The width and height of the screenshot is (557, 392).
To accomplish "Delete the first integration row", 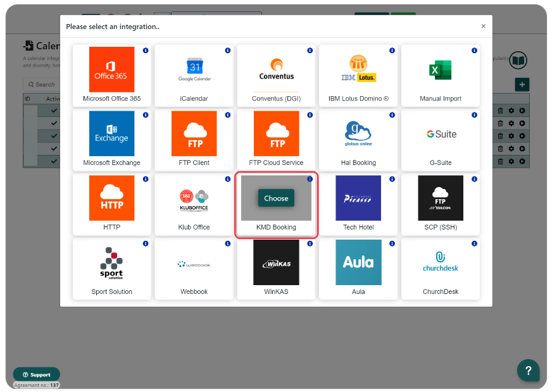I will click(x=500, y=111).
